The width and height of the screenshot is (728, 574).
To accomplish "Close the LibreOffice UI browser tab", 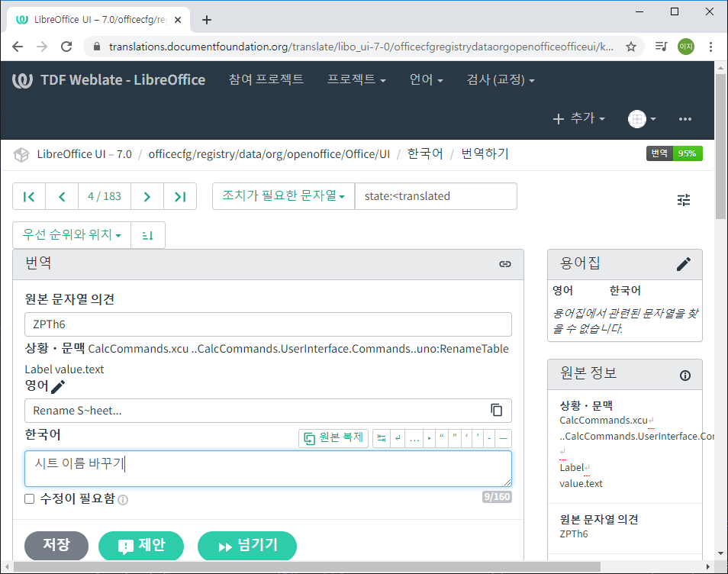I will [178, 20].
